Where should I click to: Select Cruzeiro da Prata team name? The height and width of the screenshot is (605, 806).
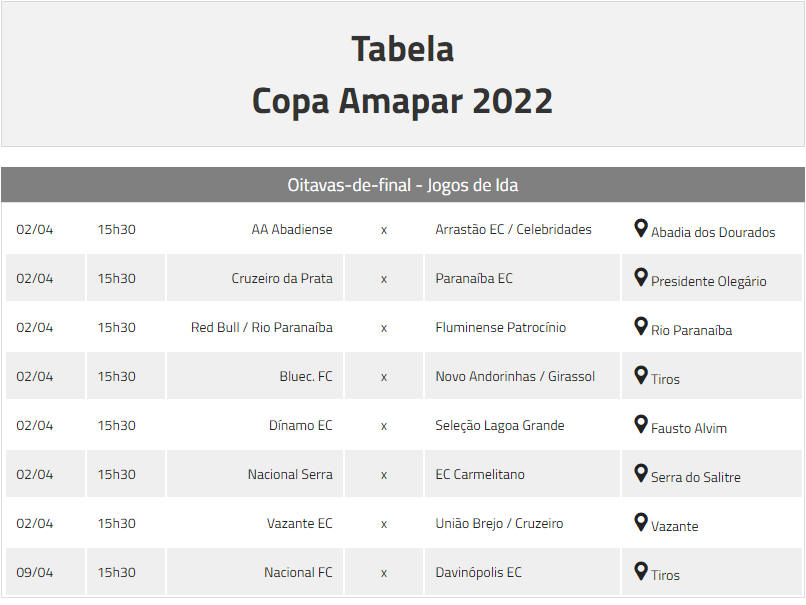pos(282,278)
